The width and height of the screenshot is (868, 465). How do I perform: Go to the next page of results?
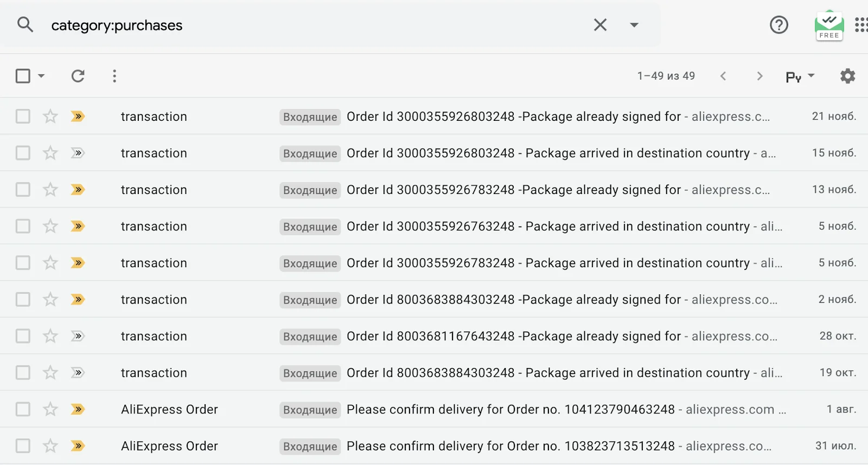coord(759,76)
